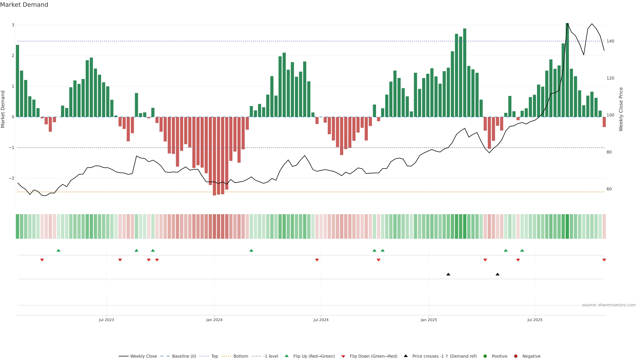Click the darkest green heatmap cell near Jul 2025

pyautogui.click(x=567, y=226)
